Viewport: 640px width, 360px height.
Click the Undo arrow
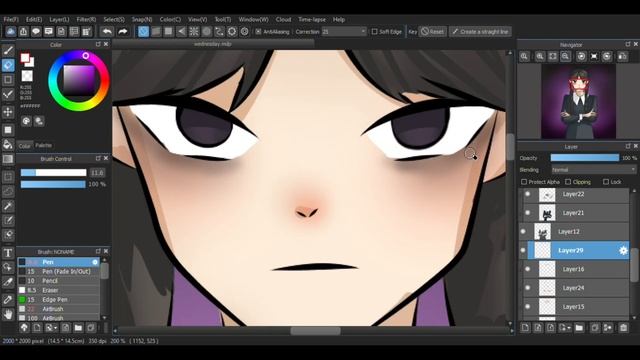(x=107, y=31)
